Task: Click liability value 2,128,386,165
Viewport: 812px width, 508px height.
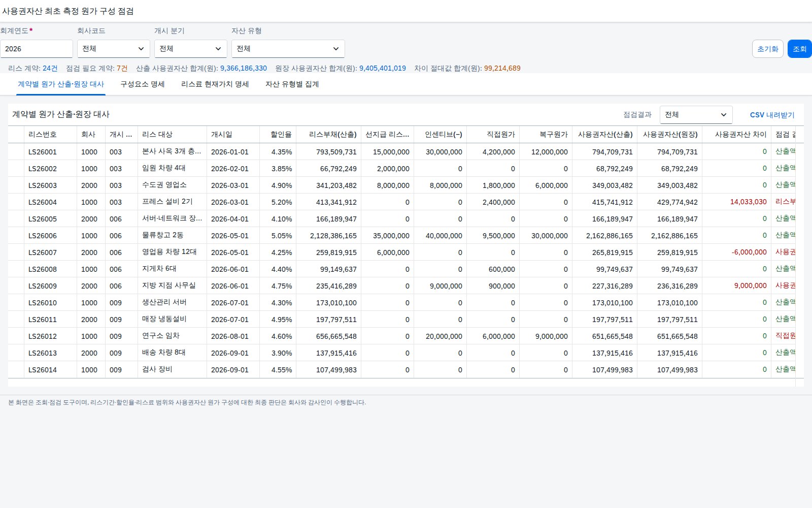Action: 333,236
